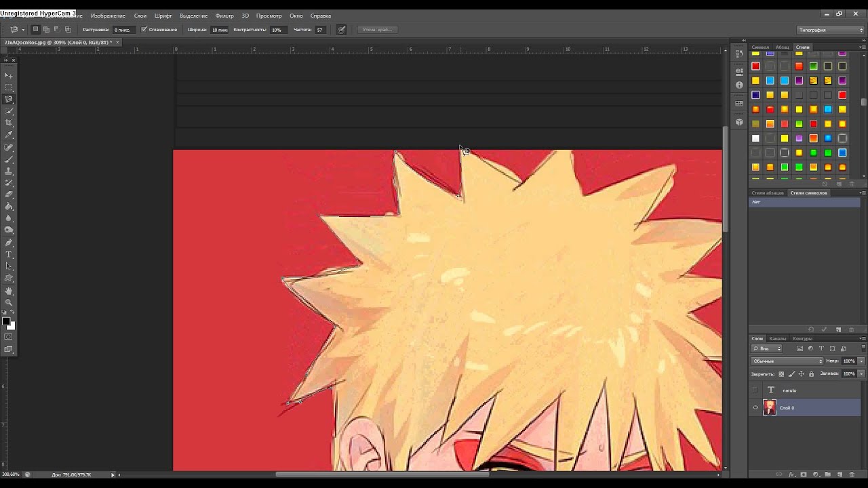Select the Custom Shape tool

[9, 279]
